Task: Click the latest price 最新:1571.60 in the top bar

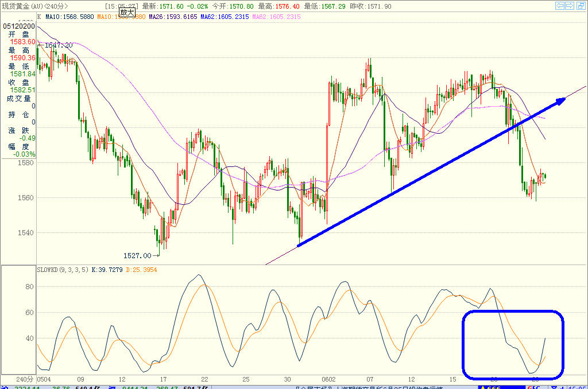Action: [x=163, y=6]
